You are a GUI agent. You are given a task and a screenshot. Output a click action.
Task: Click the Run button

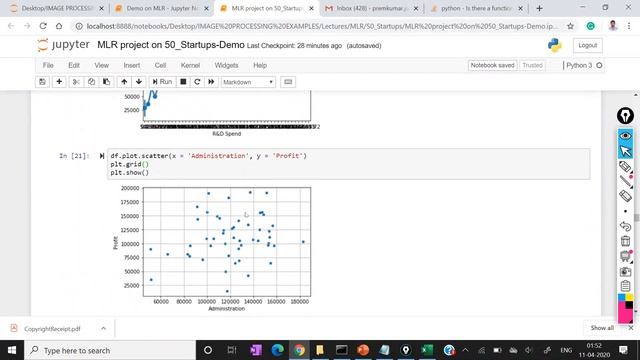(x=162, y=82)
